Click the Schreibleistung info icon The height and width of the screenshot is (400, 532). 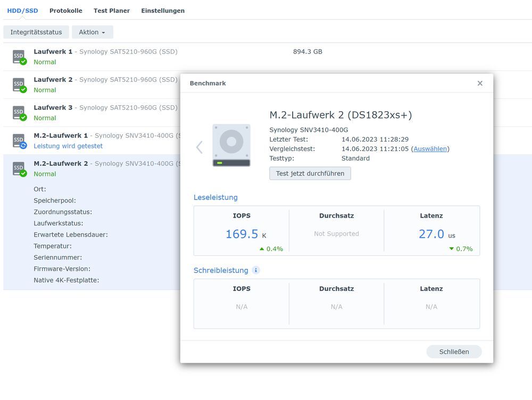click(x=256, y=270)
